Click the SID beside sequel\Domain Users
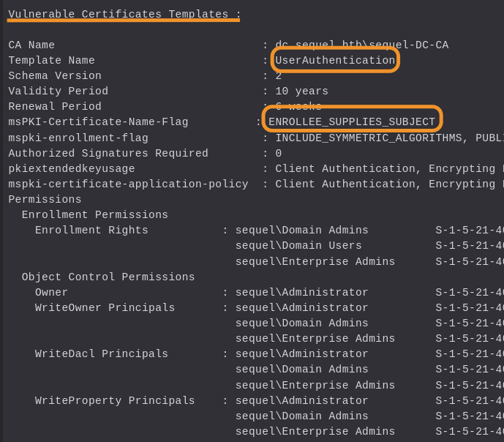Screen dimensions: 504x442 [470, 246]
